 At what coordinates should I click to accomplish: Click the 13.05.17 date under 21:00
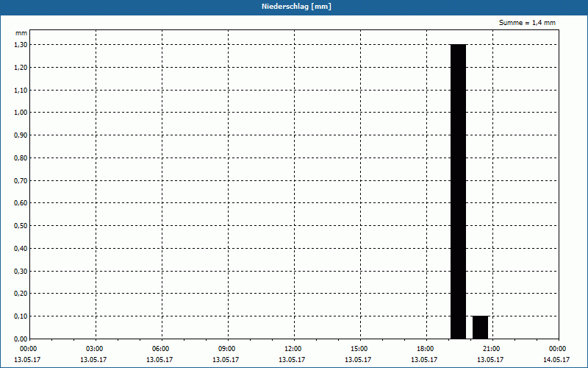tap(490, 360)
